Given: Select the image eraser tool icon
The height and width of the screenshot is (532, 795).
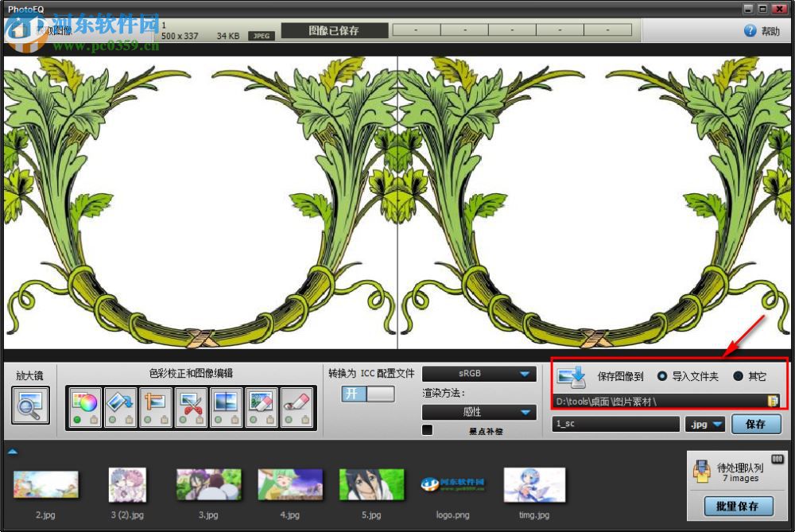Looking at the screenshot, I should [x=262, y=402].
